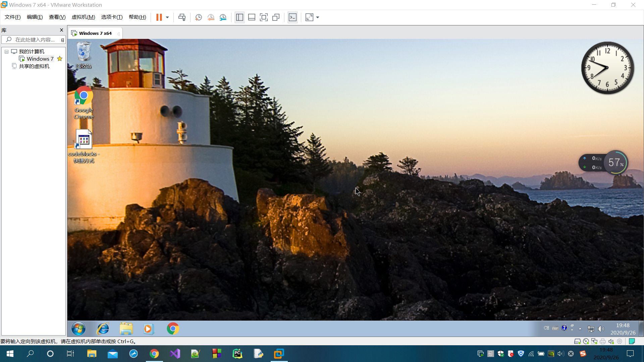Image resolution: width=644 pixels, height=362 pixels.
Task: Type in the library search field
Action: (35, 40)
